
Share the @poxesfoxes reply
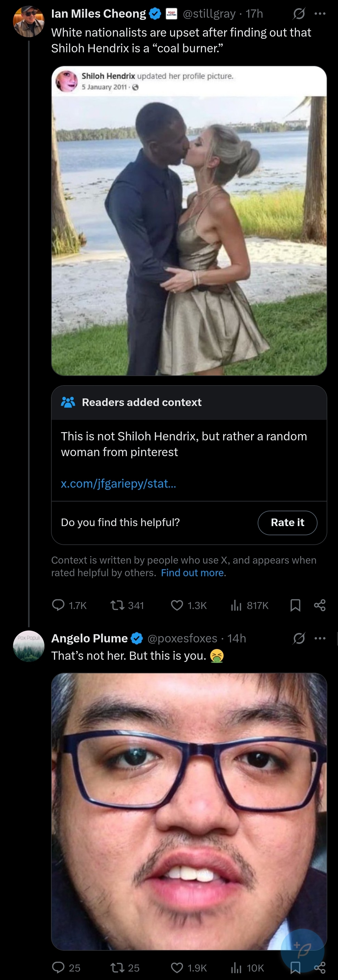click(x=320, y=967)
